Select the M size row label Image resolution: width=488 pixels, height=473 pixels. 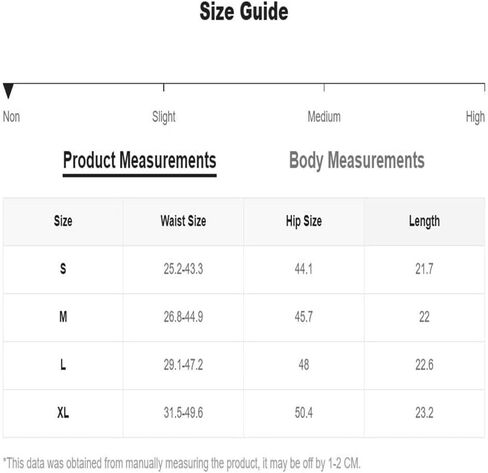[x=63, y=317]
